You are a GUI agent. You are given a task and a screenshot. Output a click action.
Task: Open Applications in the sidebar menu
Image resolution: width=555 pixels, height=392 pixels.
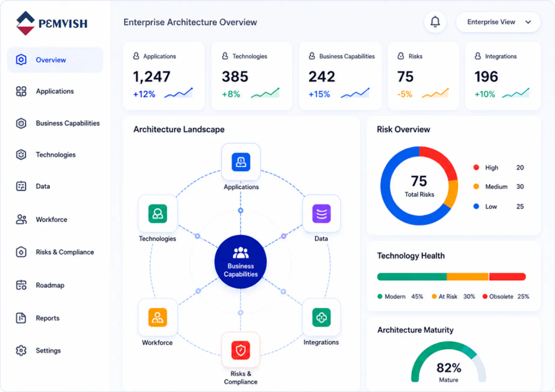[x=55, y=91]
